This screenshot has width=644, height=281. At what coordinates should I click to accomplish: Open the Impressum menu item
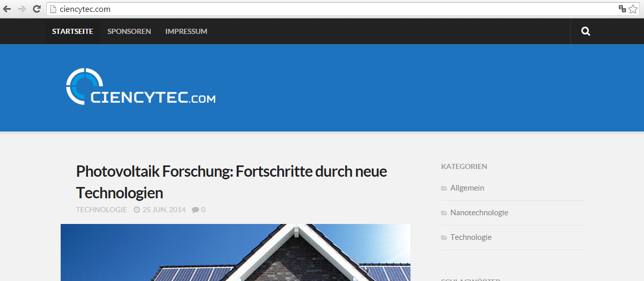pos(186,31)
